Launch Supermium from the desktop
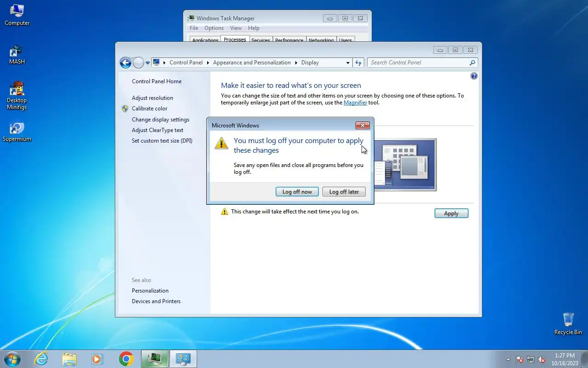 pos(17,132)
